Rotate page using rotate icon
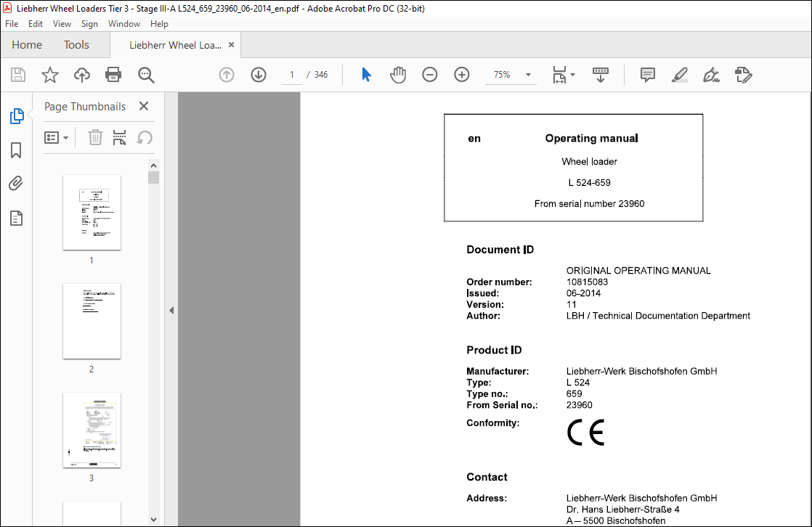This screenshot has height=527, width=812. (145, 138)
